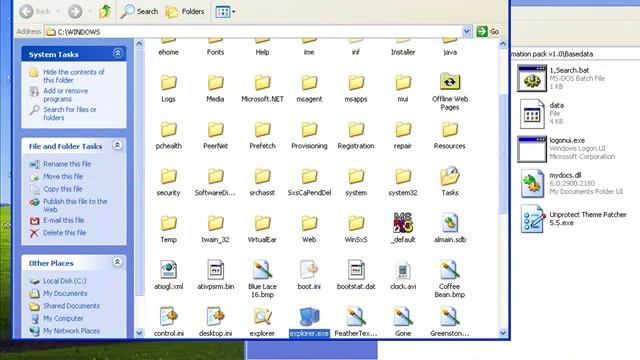Open My Computer link
This screenshot has width=640, height=360.
click(63, 318)
